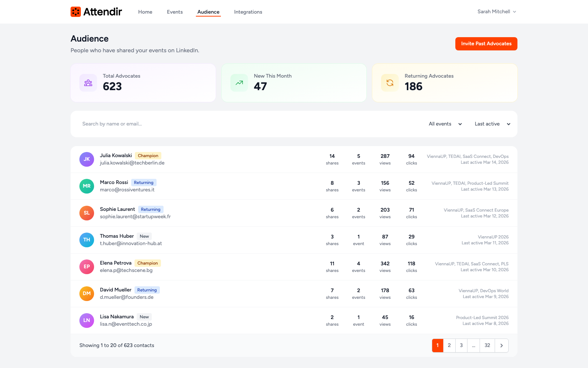Click email marco@rossiventures.it
This screenshot has height=368, width=588.
[127, 190]
